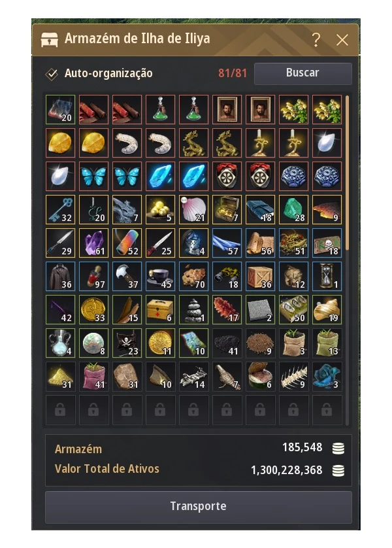Toggle the Auto-organização checkbox
The height and width of the screenshot is (548, 392).
[52, 74]
